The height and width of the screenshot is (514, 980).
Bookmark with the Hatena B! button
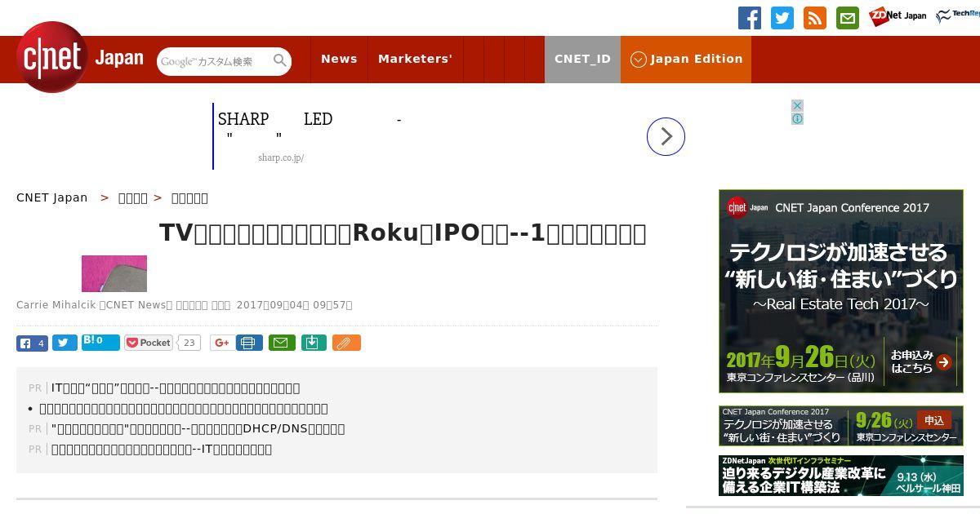[x=100, y=343]
